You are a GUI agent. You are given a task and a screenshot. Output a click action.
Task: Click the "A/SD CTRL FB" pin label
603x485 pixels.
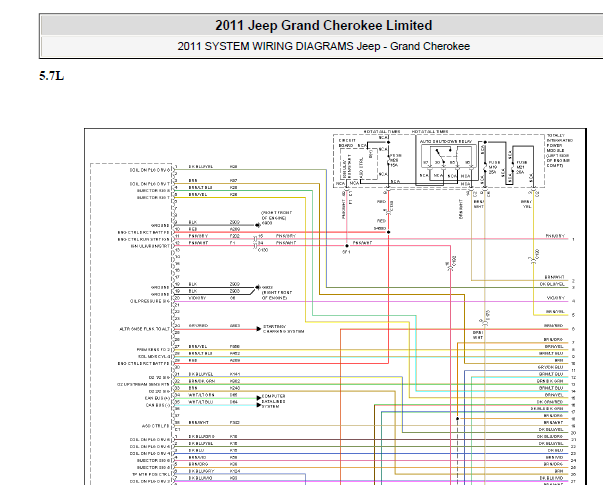pos(155,426)
